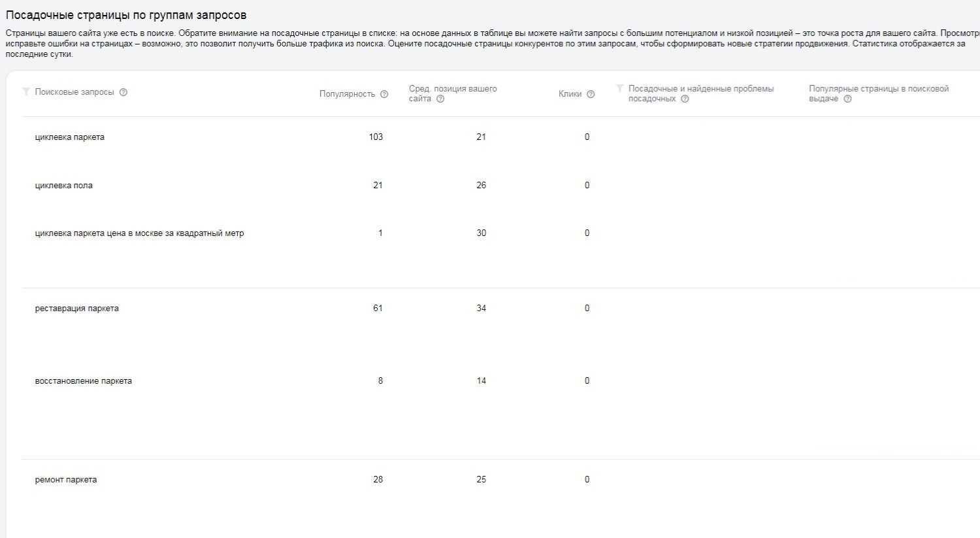This screenshot has width=980, height=538.
Task: Select the циклевка пола query
Action: pyautogui.click(x=64, y=186)
